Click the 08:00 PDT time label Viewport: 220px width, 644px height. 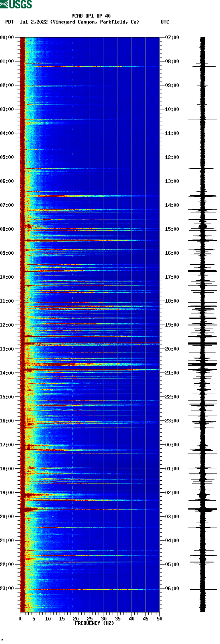coord(7,229)
